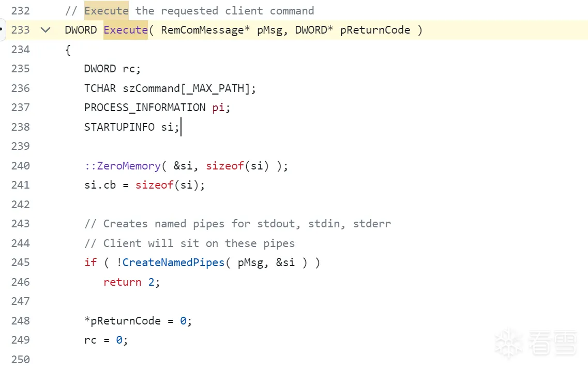Select line number 245

pyautogui.click(x=20, y=262)
